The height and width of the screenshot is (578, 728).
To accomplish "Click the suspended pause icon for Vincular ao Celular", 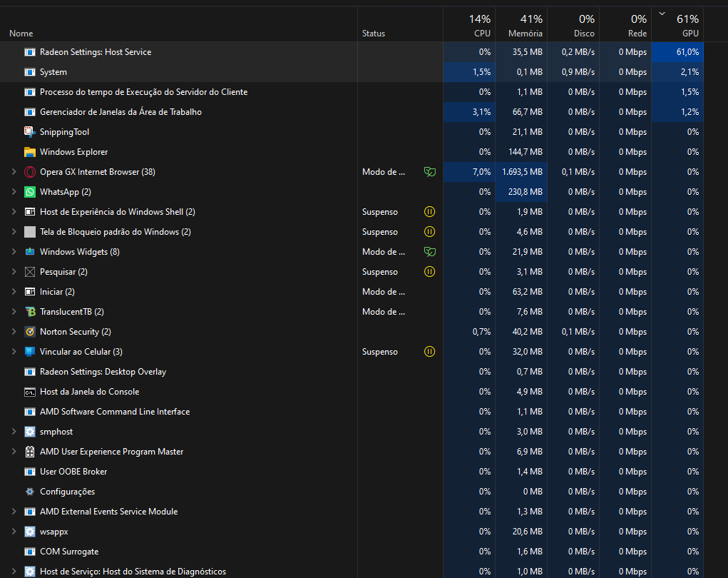I will (x=430, y=352).
